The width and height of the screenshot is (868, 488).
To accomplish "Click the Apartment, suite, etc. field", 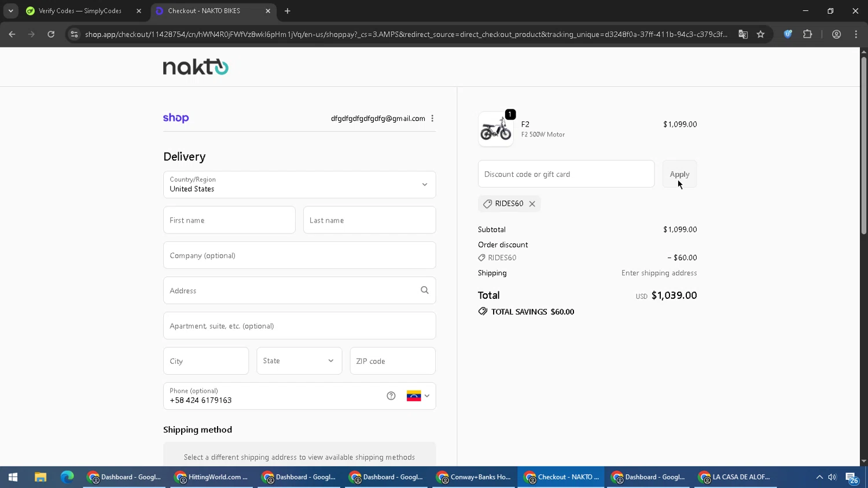I will pyautogui.click(x=300, y=326).
